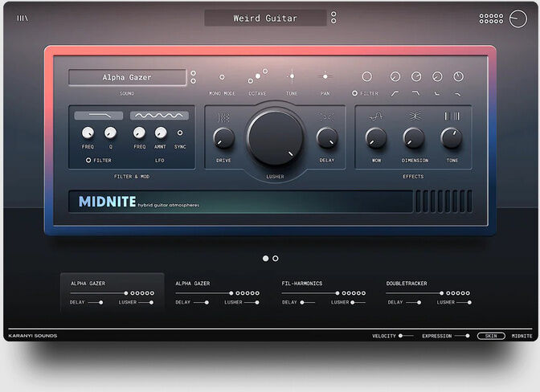The height and width of the screenshot is (392, 540).
Task: Toggle Lusher send on Fil-Harmonics layer
Action: point(358,303)
